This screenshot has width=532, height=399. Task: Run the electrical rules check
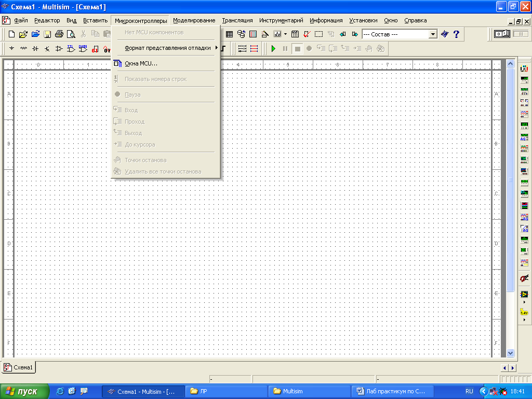pos(307,34)
